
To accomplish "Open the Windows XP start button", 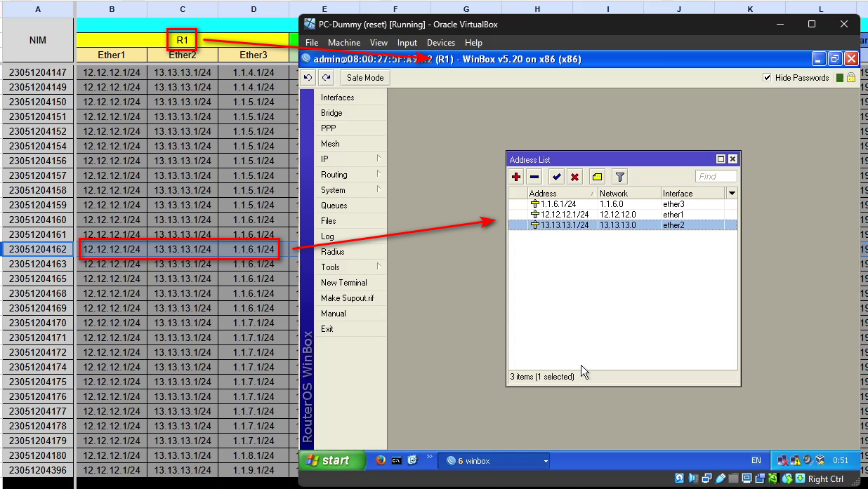I will (332, 460).
